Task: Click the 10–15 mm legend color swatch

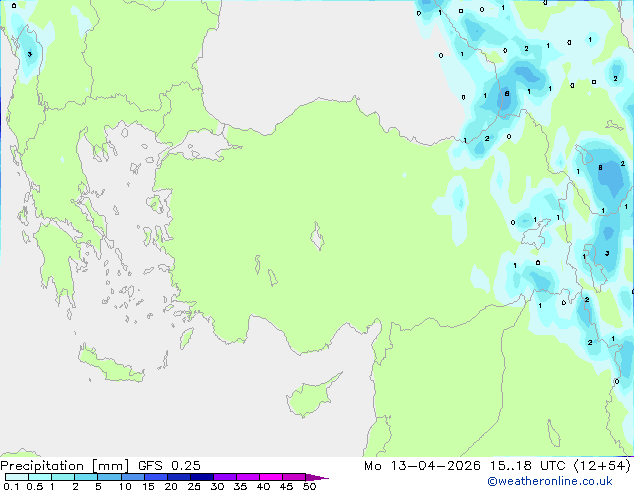Action: pos(132,477)
